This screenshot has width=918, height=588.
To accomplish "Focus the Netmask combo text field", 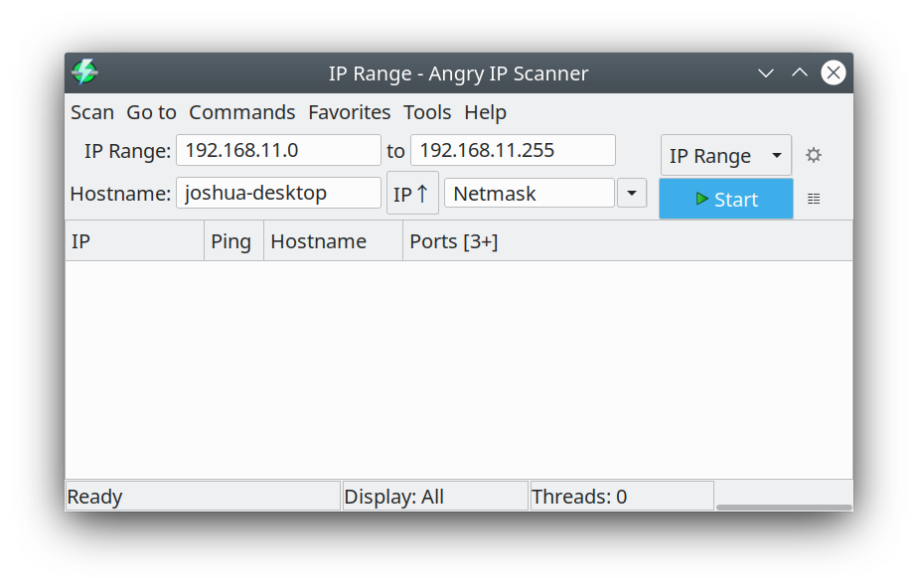I will point(530,193).
